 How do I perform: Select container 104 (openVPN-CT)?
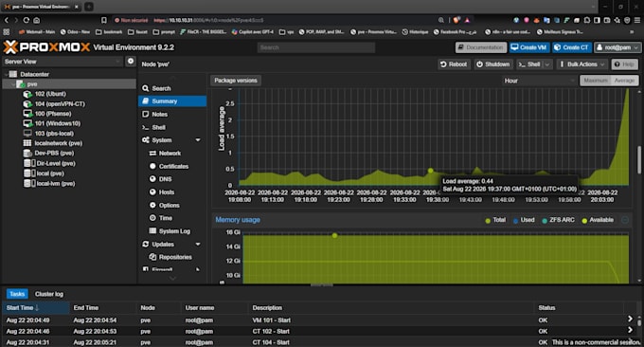59,103
